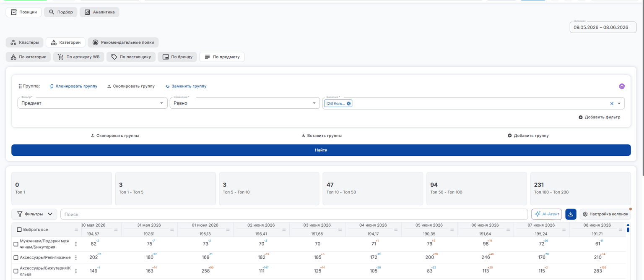This screenshot has height=280, width=644.
Task: Click the blue download icon button
Action: pyautogui.click(x=571, y=214)
